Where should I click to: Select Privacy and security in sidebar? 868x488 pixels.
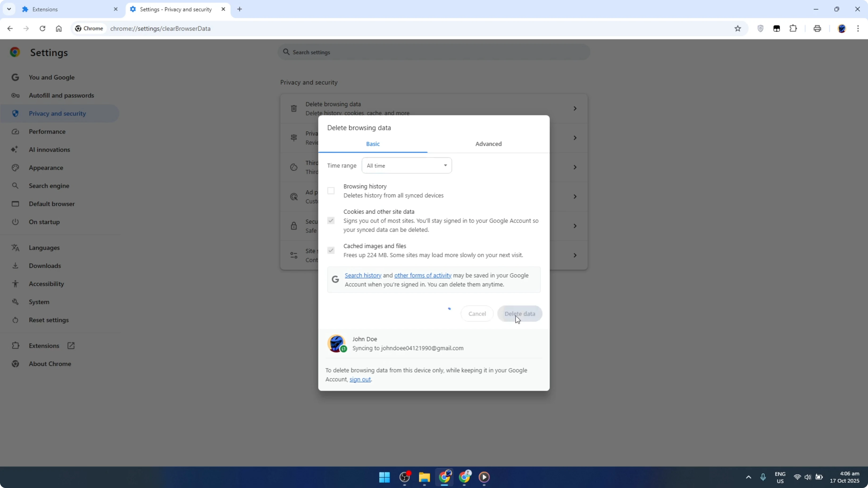click(x=60, y=113)
